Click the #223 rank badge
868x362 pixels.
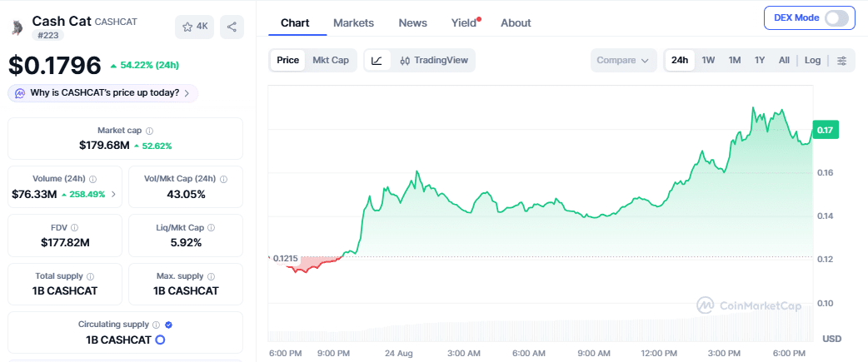tap(47, 36)
